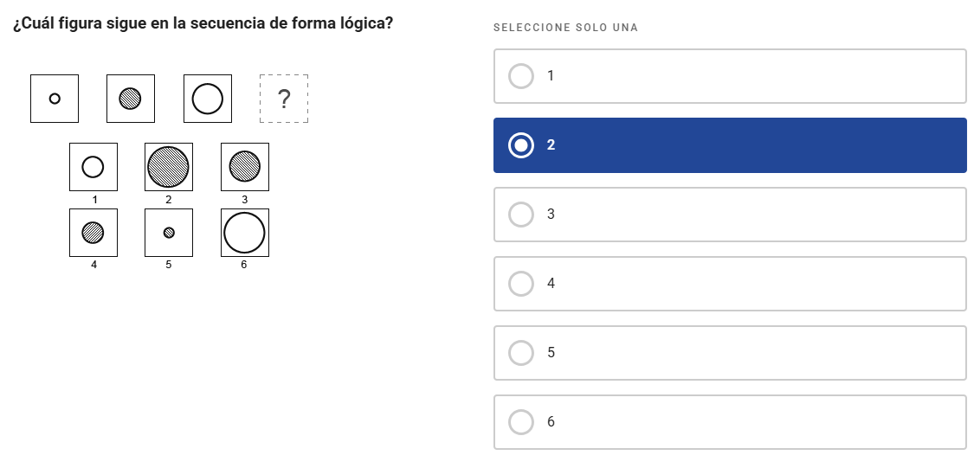
Task: Choose radio button for option 3
Action: 521,215
